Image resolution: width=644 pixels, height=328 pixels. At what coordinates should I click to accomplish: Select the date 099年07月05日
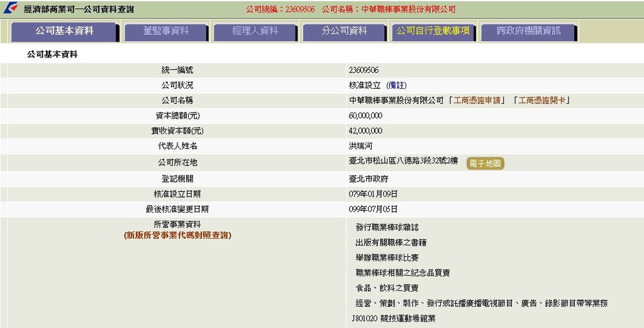click(373, 209)
